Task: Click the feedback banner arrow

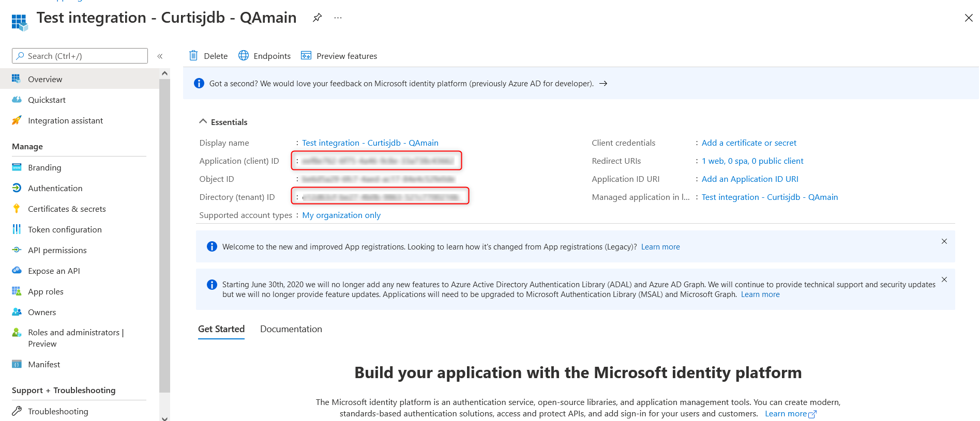Action: tap(603, 83)
